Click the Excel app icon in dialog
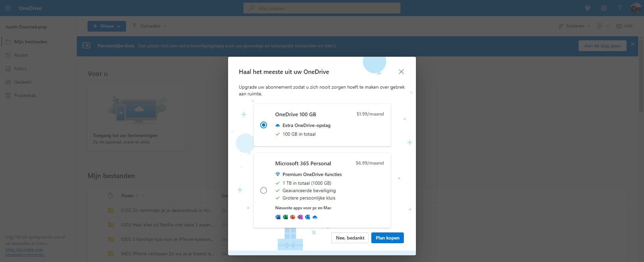The image size is (644, 262). point(285,217)
